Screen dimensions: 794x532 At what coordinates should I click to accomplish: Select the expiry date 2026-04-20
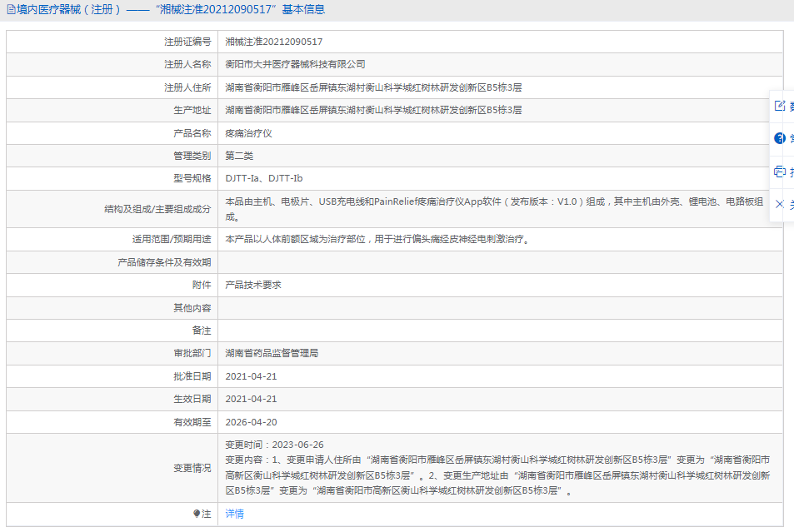click(251, 422)
